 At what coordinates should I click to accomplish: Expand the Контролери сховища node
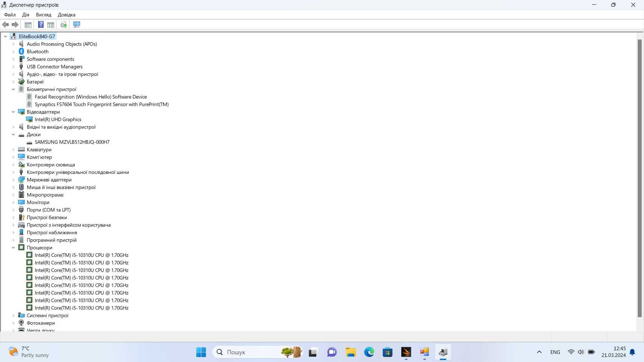13,165
